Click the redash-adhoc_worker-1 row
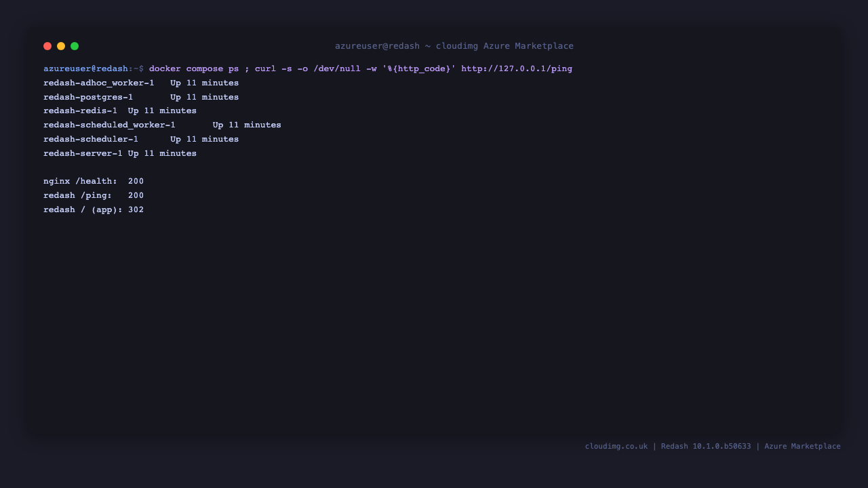 [141, 83]
